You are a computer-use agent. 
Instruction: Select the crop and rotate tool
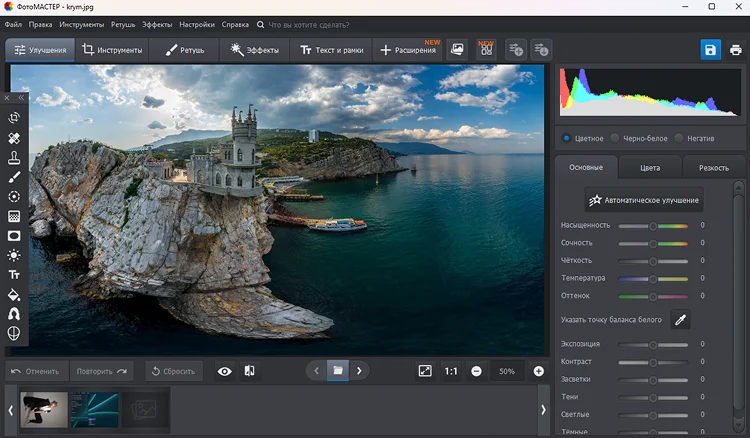tap(14, 118)
